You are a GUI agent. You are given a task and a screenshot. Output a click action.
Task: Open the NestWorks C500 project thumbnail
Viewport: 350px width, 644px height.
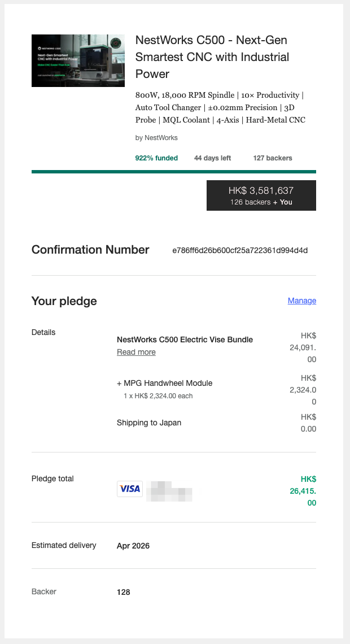(78, 61)
